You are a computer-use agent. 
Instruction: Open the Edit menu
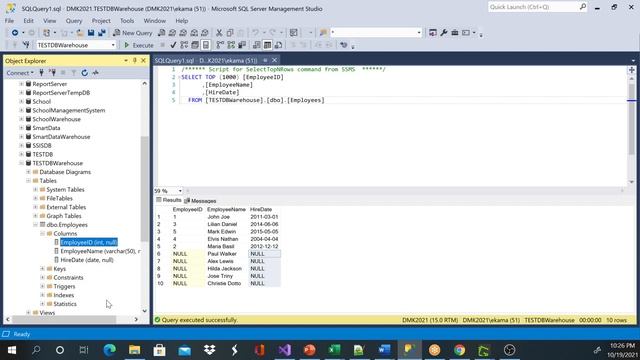tap(29, 20)
